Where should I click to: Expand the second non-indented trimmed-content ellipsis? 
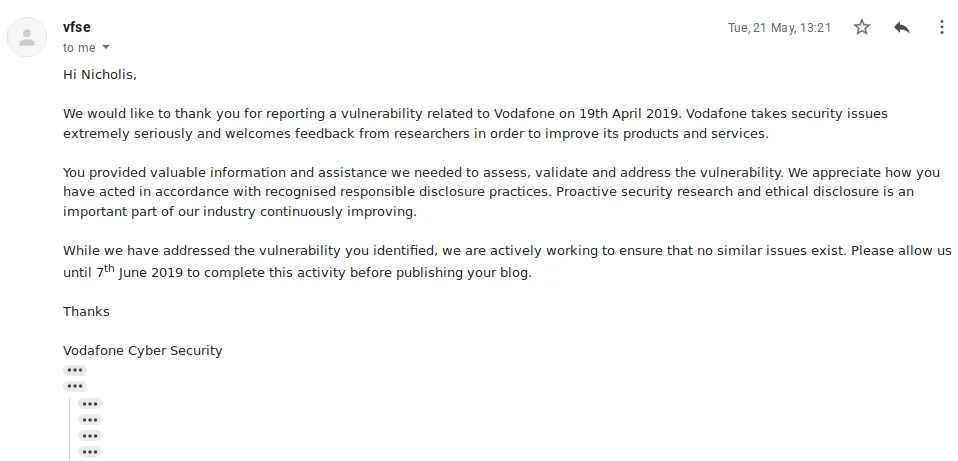click(75, 386)
